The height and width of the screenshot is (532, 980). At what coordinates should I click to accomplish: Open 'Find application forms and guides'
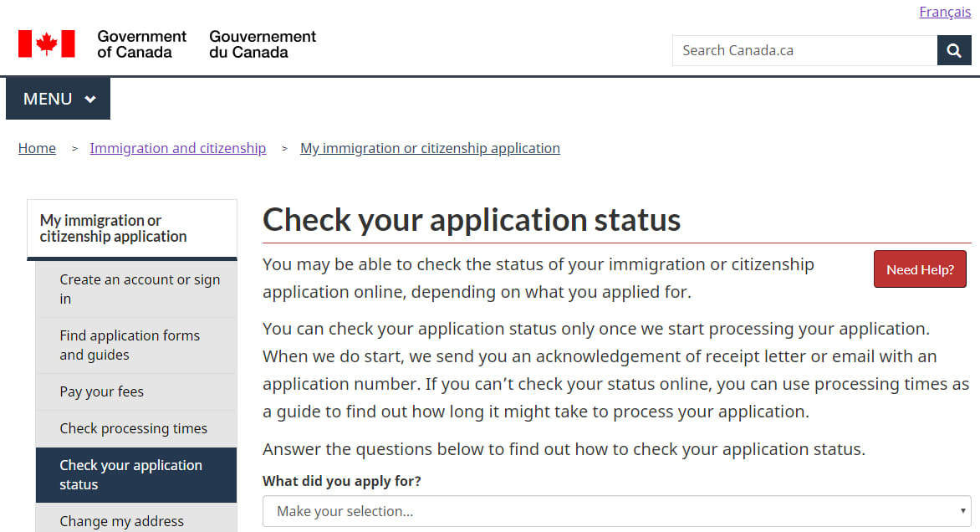point(136,345)
